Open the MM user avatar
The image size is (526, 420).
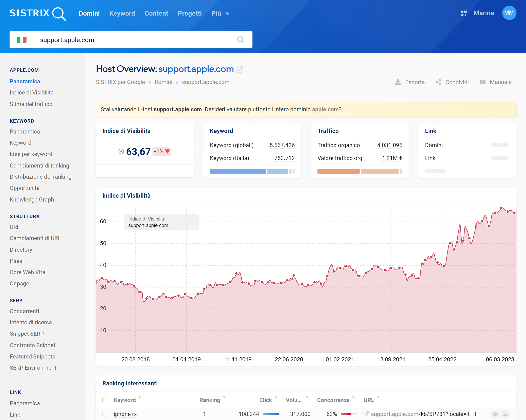click(509, 13)
